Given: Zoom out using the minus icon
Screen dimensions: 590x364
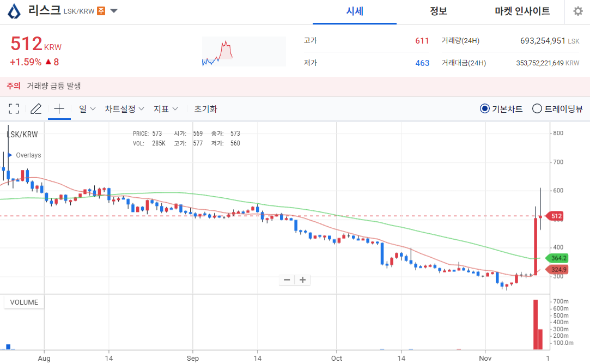Looking at the screenshot, I should (287, 280).
